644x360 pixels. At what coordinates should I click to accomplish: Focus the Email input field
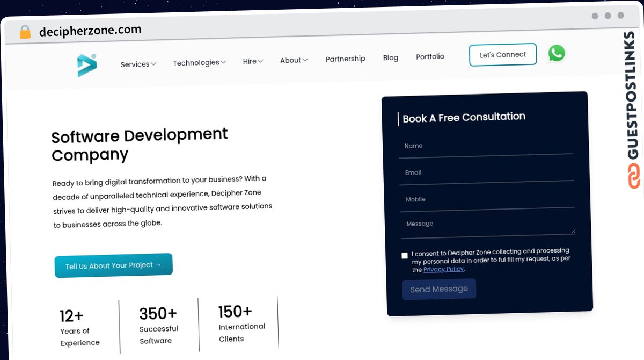coord(486,173)
